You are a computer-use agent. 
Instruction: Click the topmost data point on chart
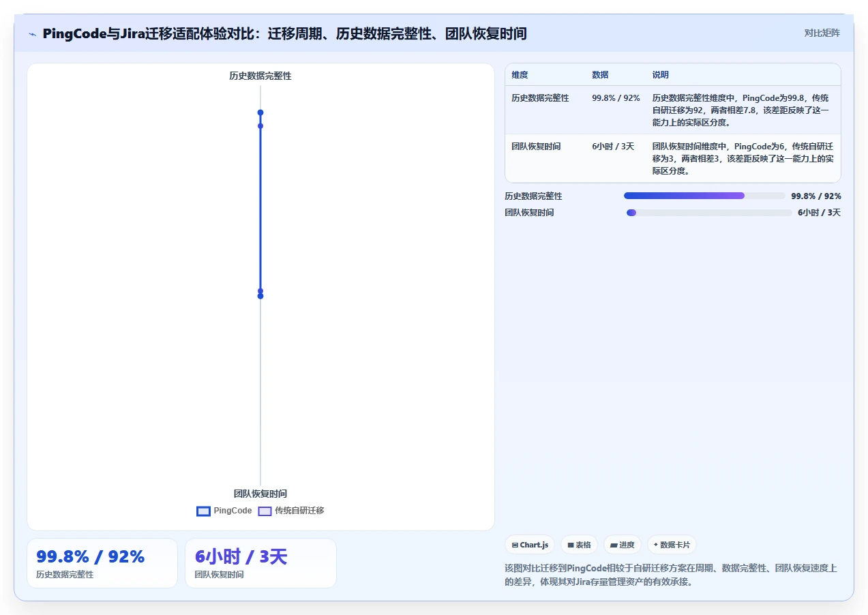(260, 112)
